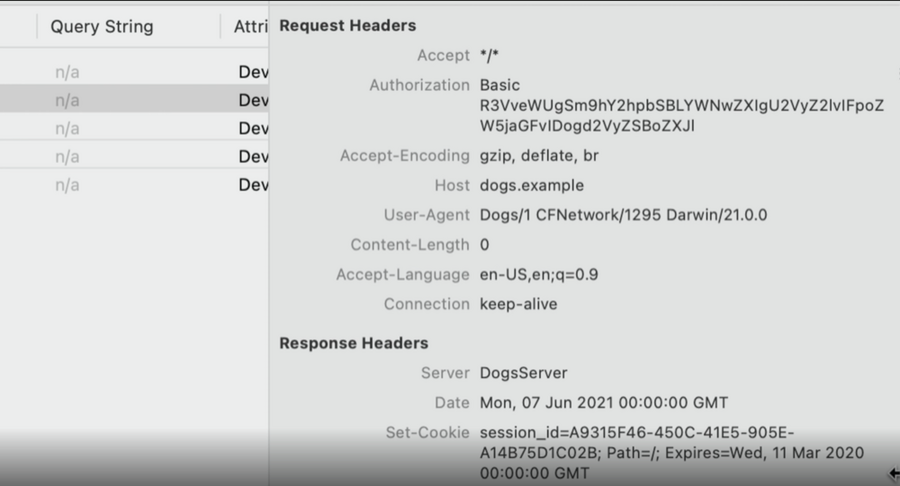The width and height of the screenshot is (900, 486).
Task: Click the Server value DogsServer
Action: pos(523,373)
